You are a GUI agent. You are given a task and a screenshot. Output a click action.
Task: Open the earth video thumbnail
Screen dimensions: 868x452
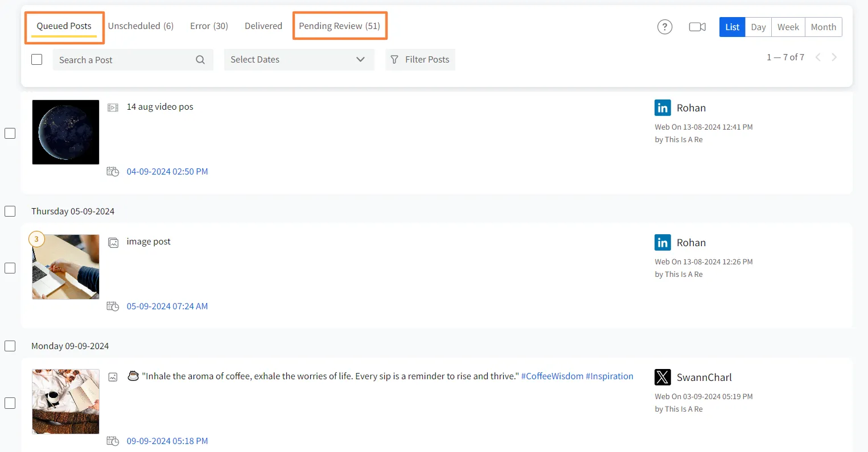point(65,132)
